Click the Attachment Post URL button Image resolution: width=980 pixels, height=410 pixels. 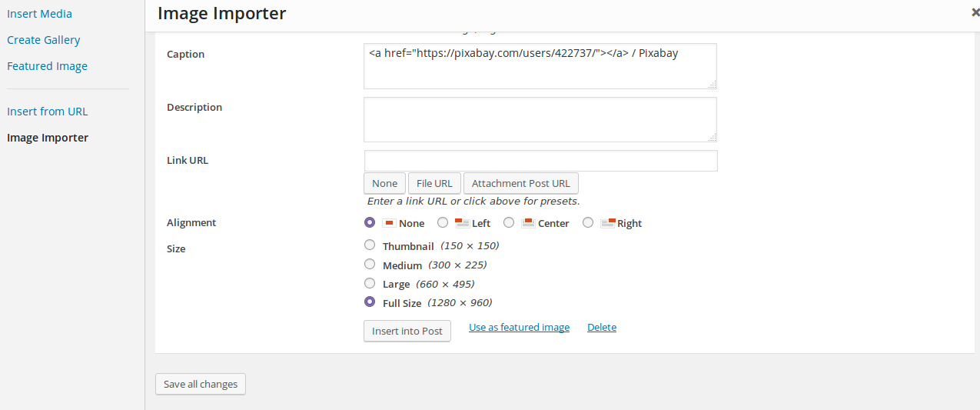521,183
